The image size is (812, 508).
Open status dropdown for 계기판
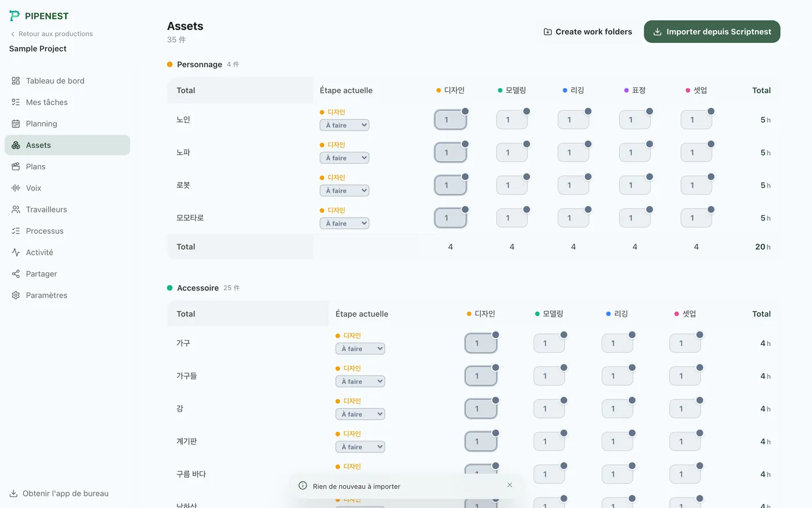tap(360, 447)
